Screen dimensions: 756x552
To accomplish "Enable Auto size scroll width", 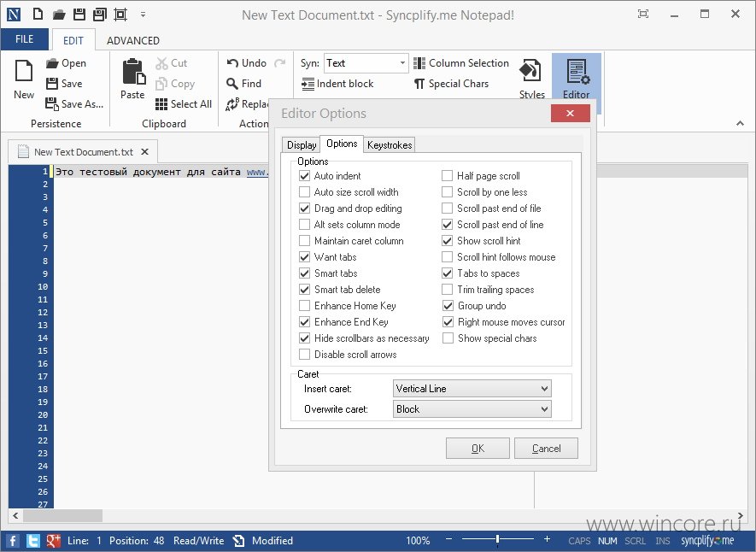I will pos(304,192).
